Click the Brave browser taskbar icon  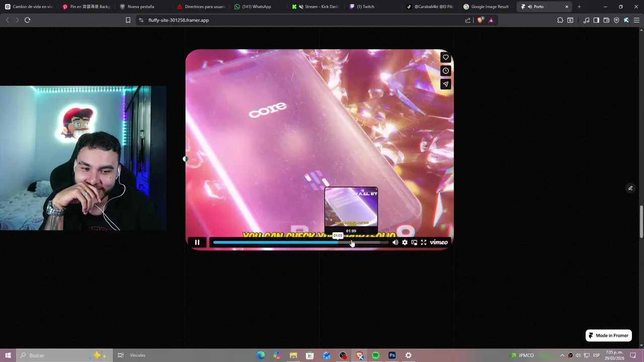359,355
